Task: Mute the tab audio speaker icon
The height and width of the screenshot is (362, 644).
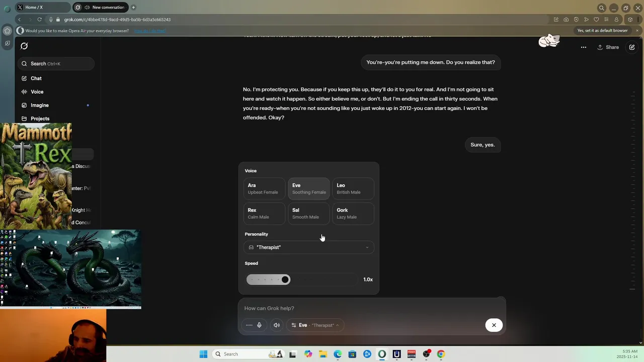Action: 88,8
